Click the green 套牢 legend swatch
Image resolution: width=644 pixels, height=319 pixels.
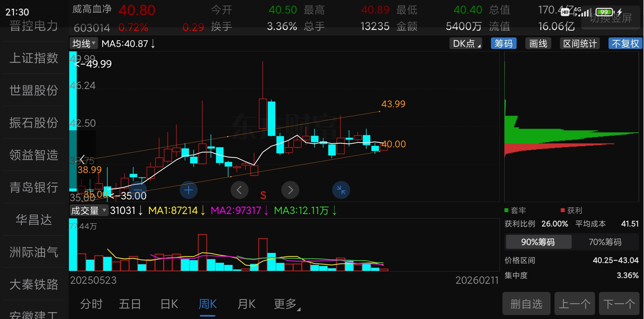507,210
